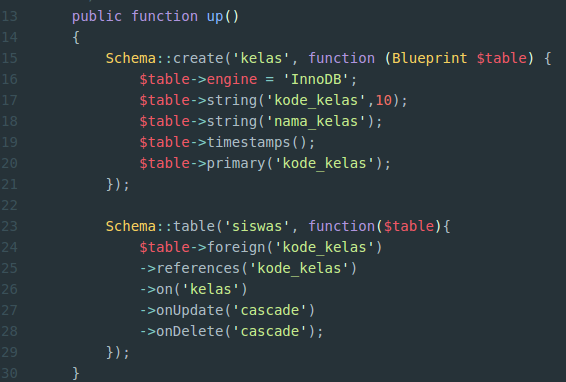566x382 pixels.
Task: Click the 'kelas' string in on() call
Action: [211, 289]
